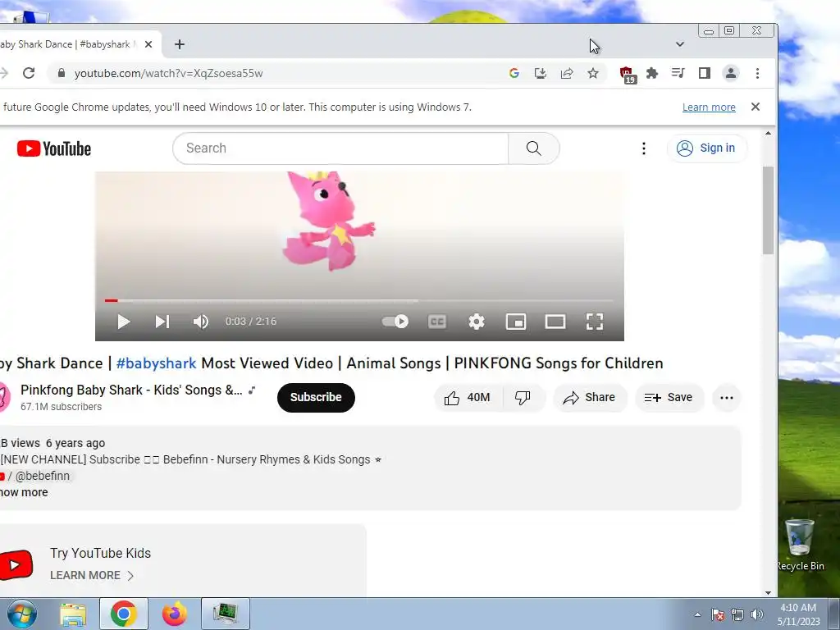Screen dimensions: 840x630
Task: Save video to a playlist
Action: click(x=669, y=398)
